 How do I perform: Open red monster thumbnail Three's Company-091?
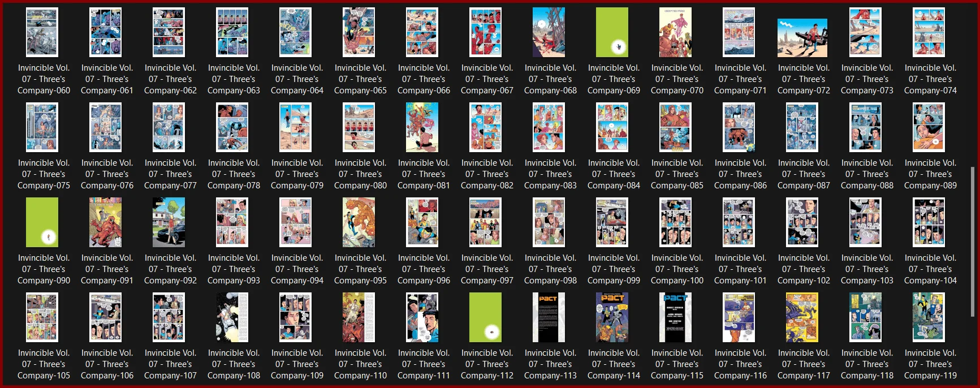(x=105, y=222)
